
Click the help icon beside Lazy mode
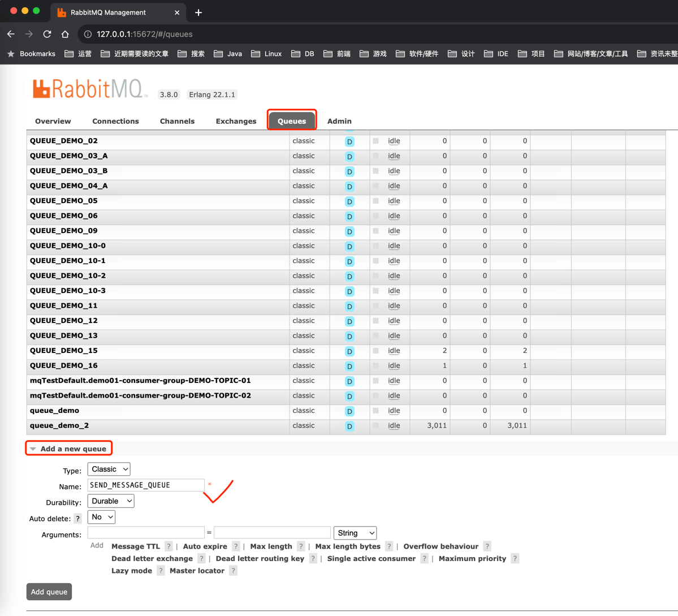click(161, 570)
